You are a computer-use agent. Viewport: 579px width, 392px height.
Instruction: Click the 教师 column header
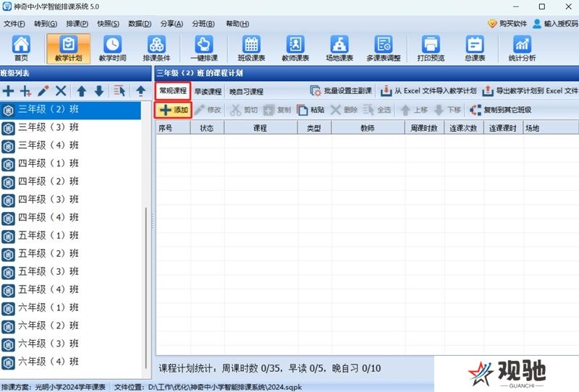368,128
